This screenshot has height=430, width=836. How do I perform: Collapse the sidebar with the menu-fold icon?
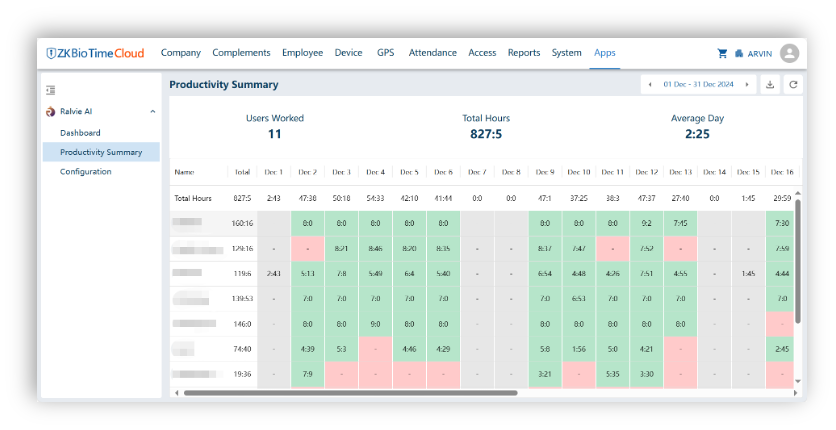pos(50,90)
